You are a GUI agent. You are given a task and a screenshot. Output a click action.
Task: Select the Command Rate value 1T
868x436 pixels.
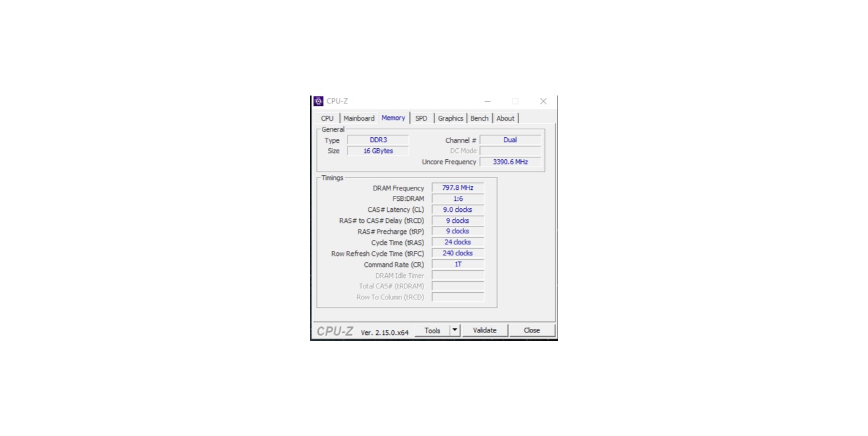tap(458, 265)
